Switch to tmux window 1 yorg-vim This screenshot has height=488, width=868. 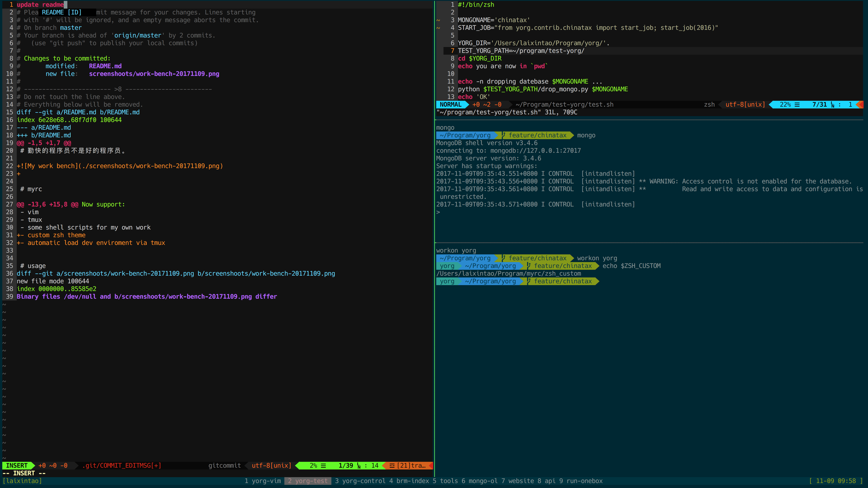(263, 481)
